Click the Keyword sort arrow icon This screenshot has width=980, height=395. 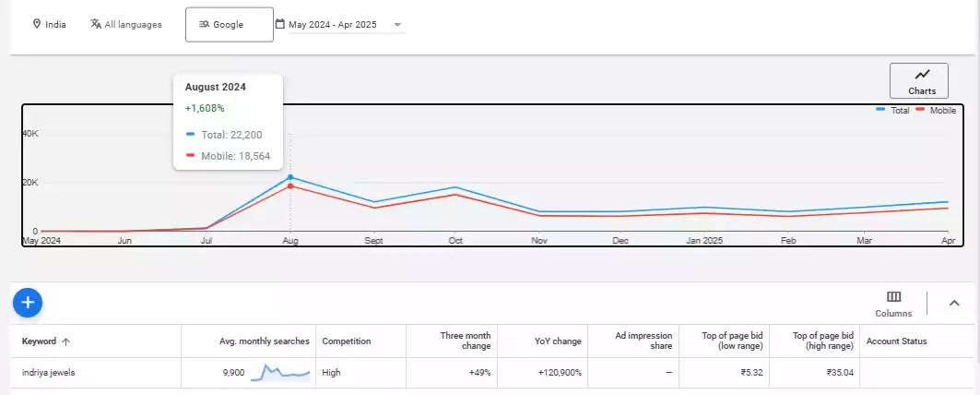(65, 341)
